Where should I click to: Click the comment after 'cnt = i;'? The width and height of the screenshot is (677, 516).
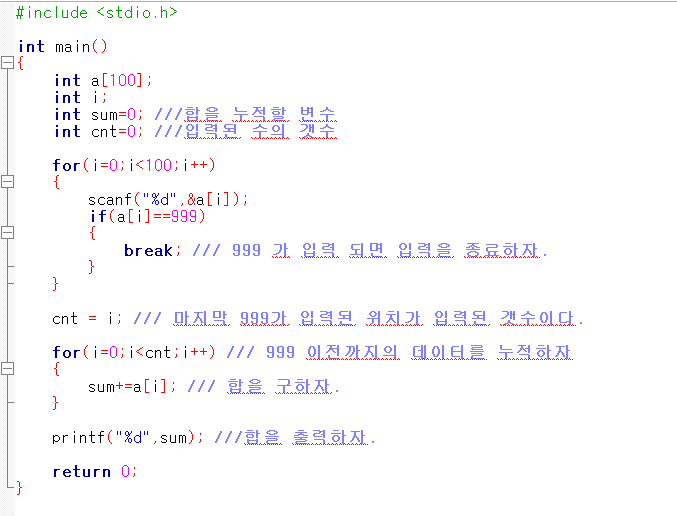pos(359,319)
